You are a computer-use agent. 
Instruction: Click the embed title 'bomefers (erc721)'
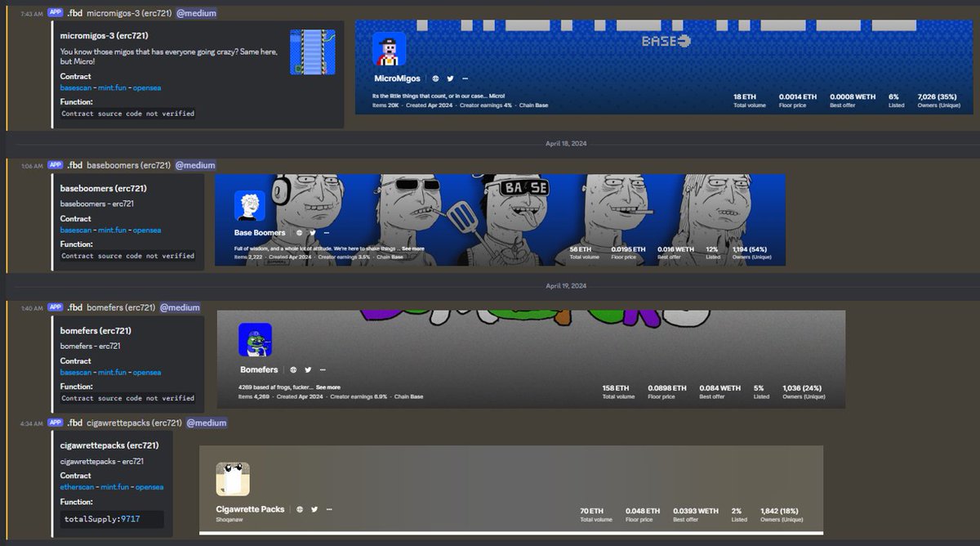[x=96, y=331]
